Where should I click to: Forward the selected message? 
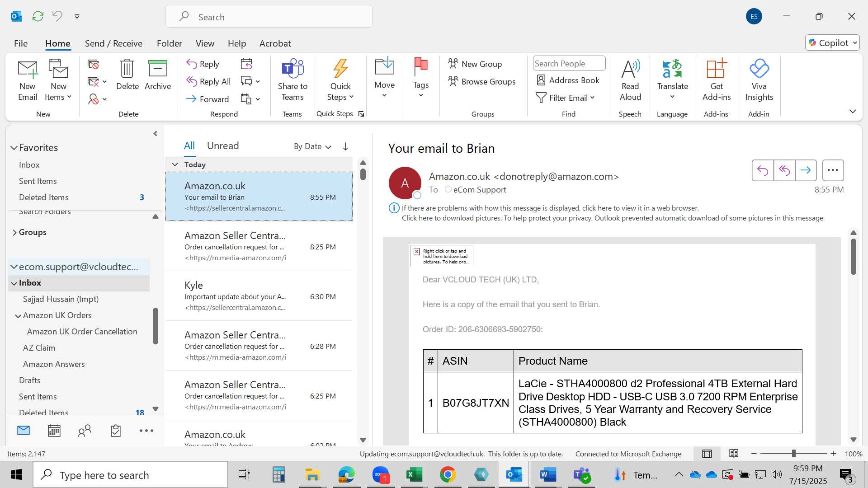(208, 99)
